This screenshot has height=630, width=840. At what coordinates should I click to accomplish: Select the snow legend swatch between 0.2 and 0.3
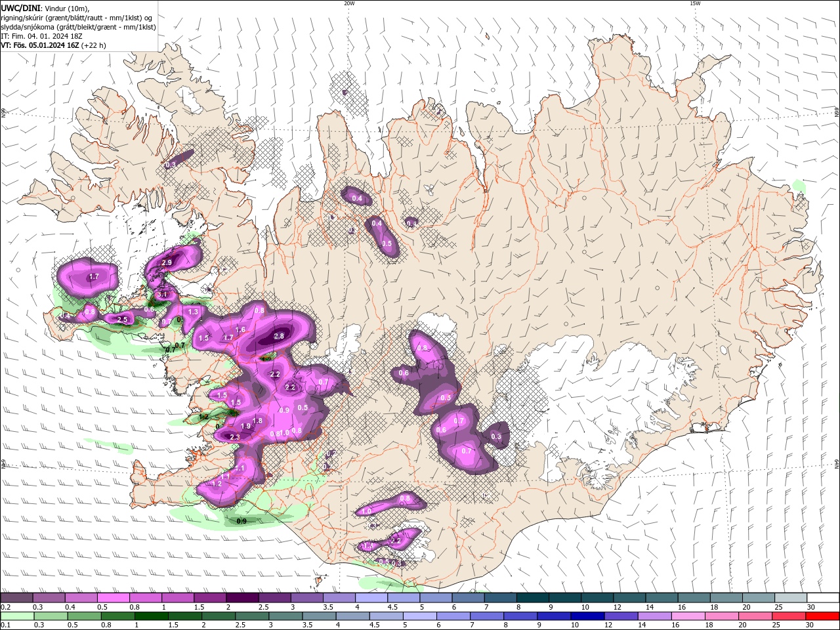pos(16,598)
